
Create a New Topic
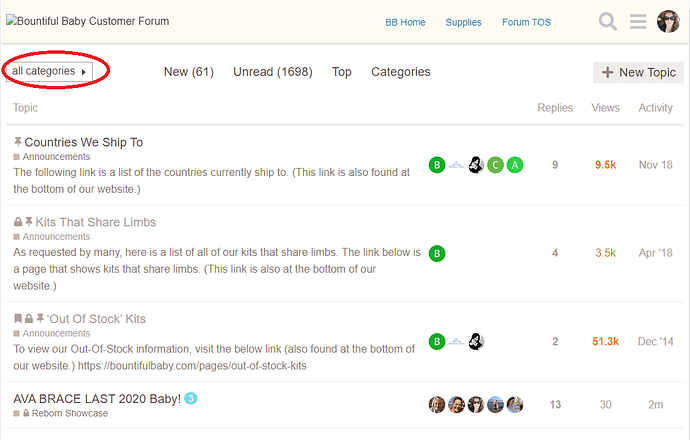[639, 72]
